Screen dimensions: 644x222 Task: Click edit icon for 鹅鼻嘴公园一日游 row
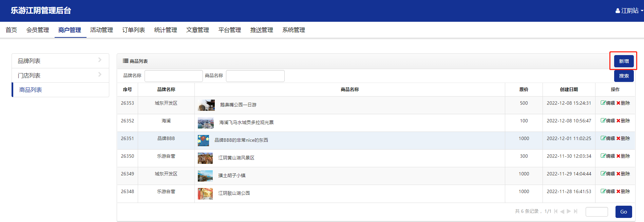(603, 103)
